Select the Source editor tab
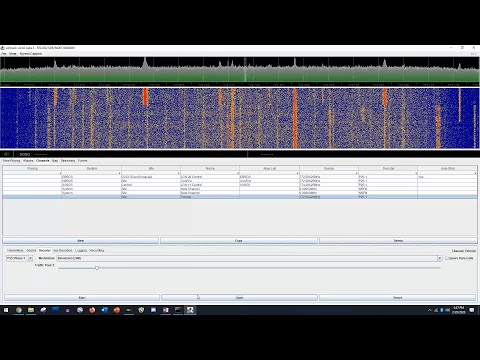 (x=31, y=250)
